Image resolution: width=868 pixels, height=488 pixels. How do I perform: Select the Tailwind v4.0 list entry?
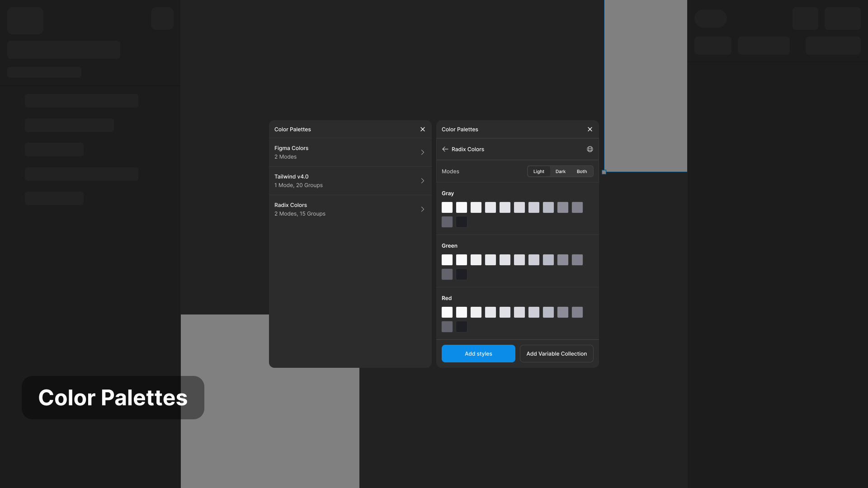(x=316, y=181)
